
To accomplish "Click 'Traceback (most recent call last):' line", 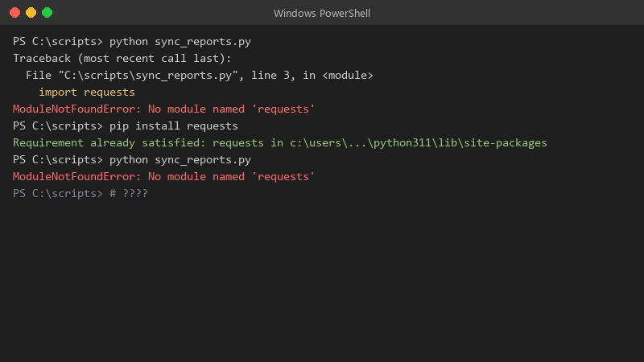I will (122, 59).
